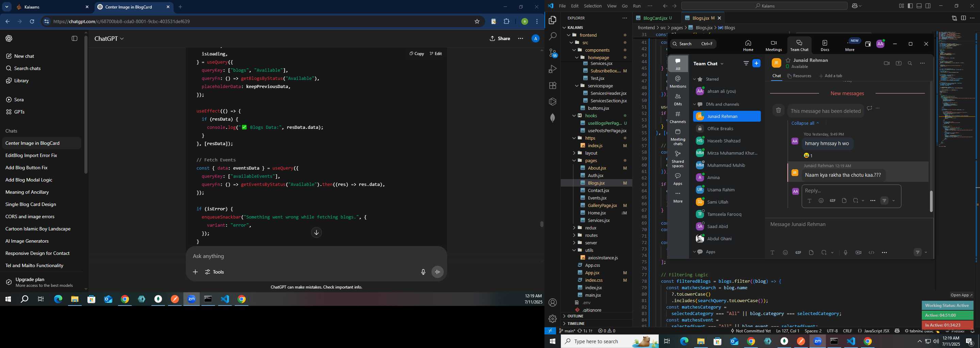Image resolution: width=980 pixels, height=348 pixels.
Task: Start video call with Junaid Rehman in Zoom
Action: point(887,64)
